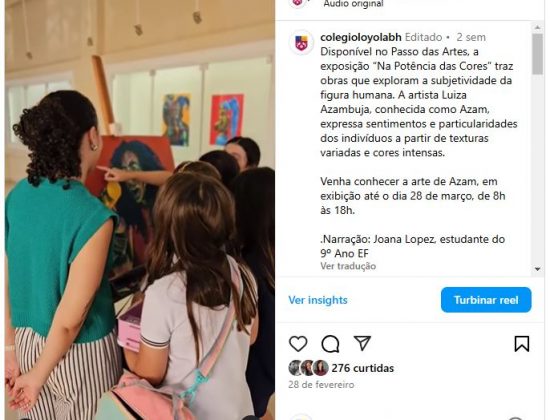The image size is (550, 420).
Task: View second liker's avatar
Action: [308, 368]
